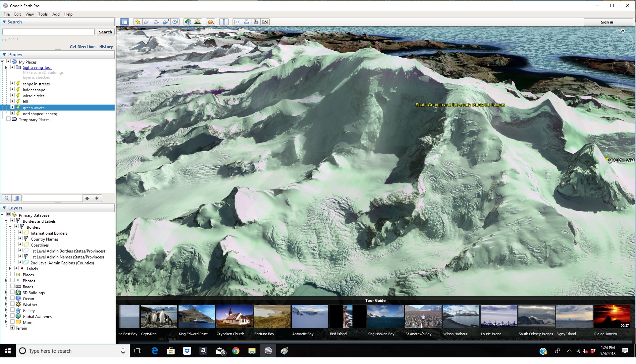
Task: Toggle sunlight across the landscape
Action: 197,22
